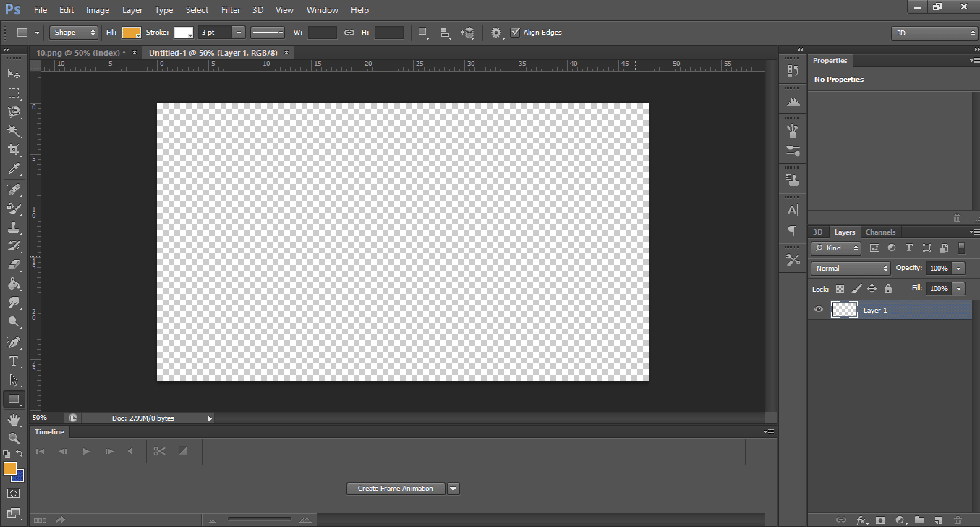Hide Layer 1 with the eye icon

(819, 310)
